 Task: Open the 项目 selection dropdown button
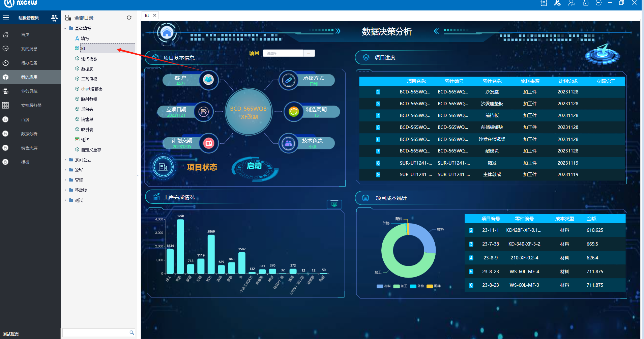pyautogui.click(x=309, y=53)
